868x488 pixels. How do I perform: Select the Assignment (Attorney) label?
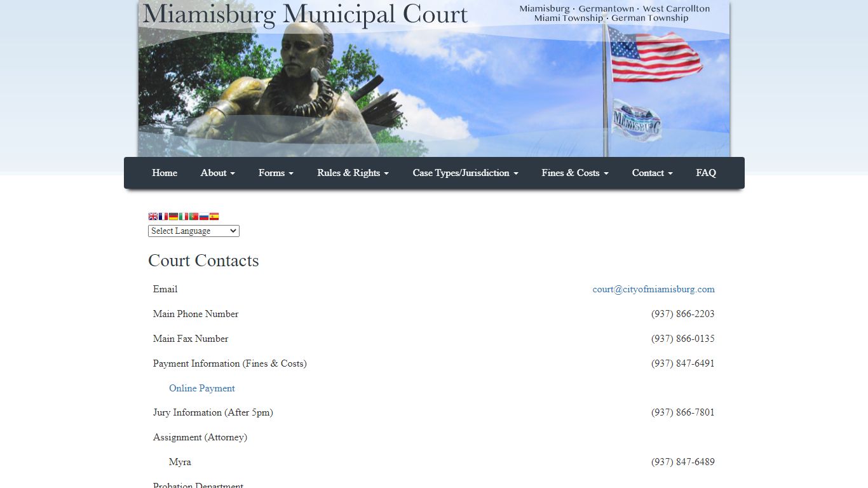pos(200,437)
